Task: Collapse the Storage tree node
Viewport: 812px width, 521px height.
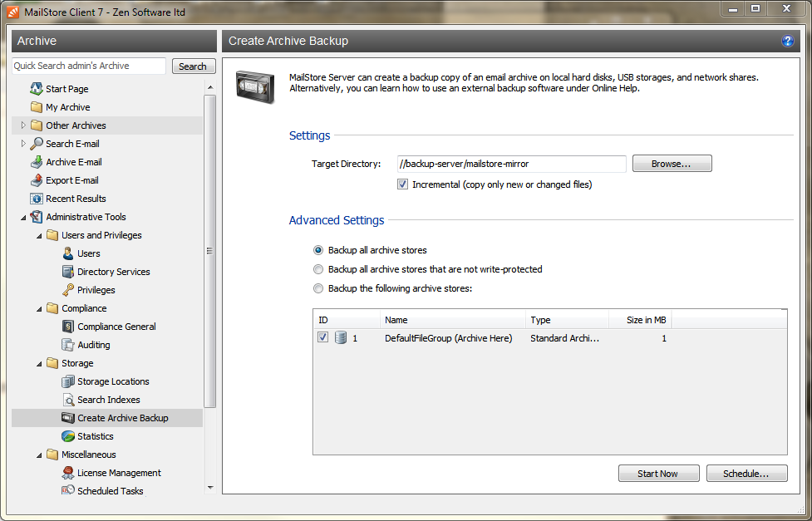Action: [39, 364]
